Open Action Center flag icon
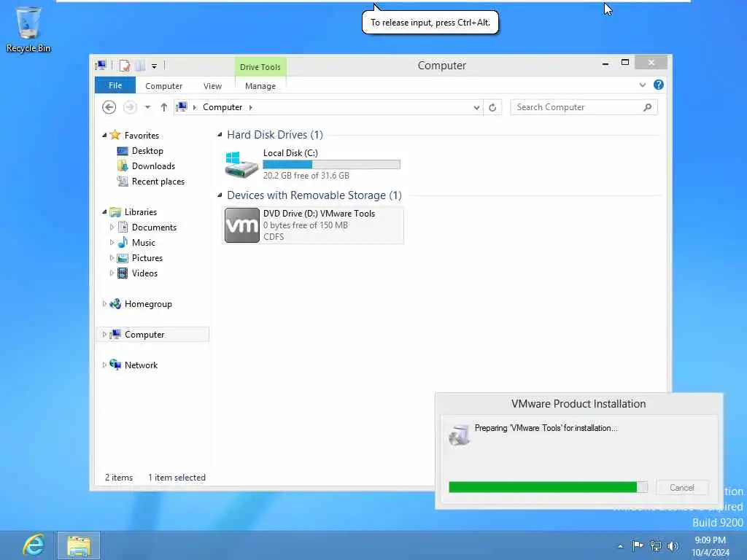Viewport: 747px width, 560px height. pyautogui.click(x=638, y=545)
